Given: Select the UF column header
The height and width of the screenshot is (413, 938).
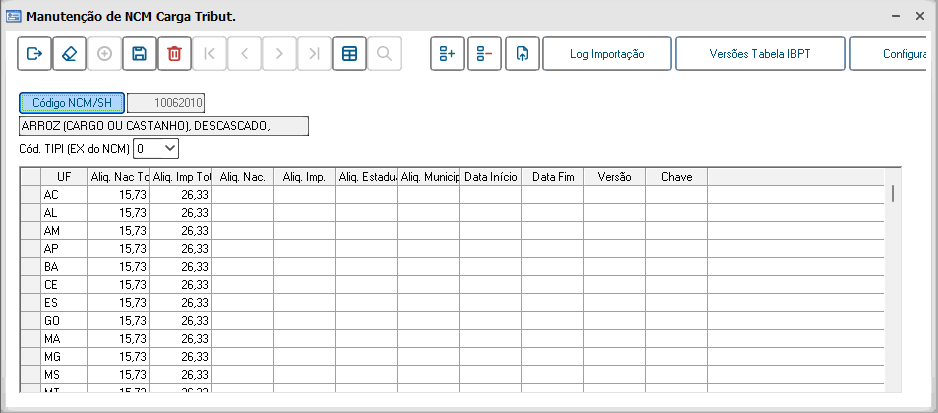Looking at the screenshot, I should coord(64,177).
